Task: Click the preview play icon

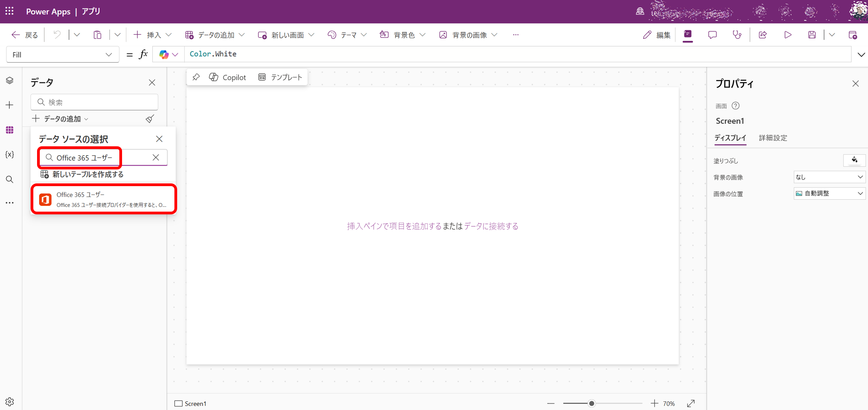Action: coord(788,35)
